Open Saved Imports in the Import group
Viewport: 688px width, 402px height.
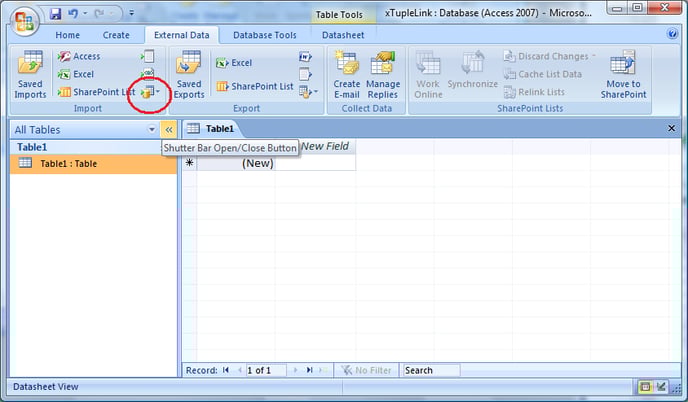(30, 75)
